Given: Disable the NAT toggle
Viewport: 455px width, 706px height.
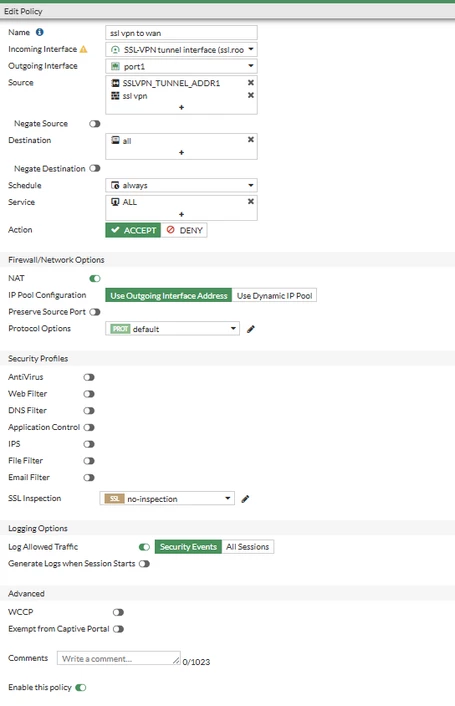Looking at the screenshot, I should [x=95, y=278].
